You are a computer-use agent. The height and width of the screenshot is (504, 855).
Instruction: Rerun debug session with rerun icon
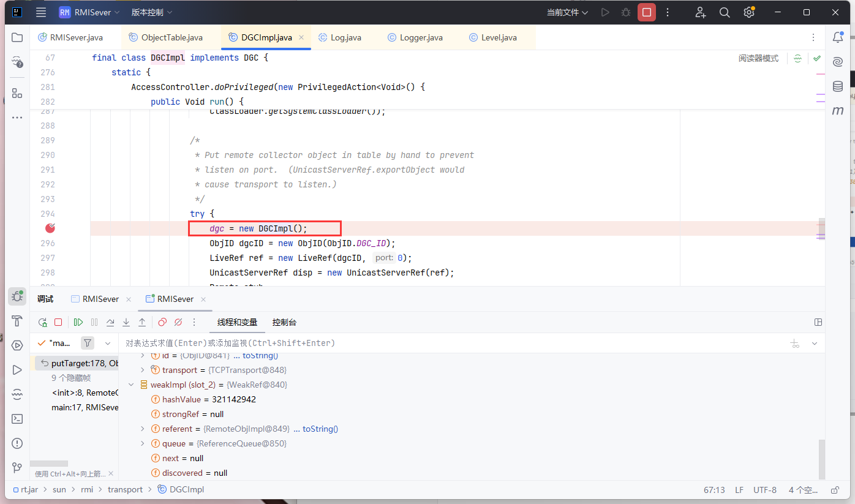point(43,322)
